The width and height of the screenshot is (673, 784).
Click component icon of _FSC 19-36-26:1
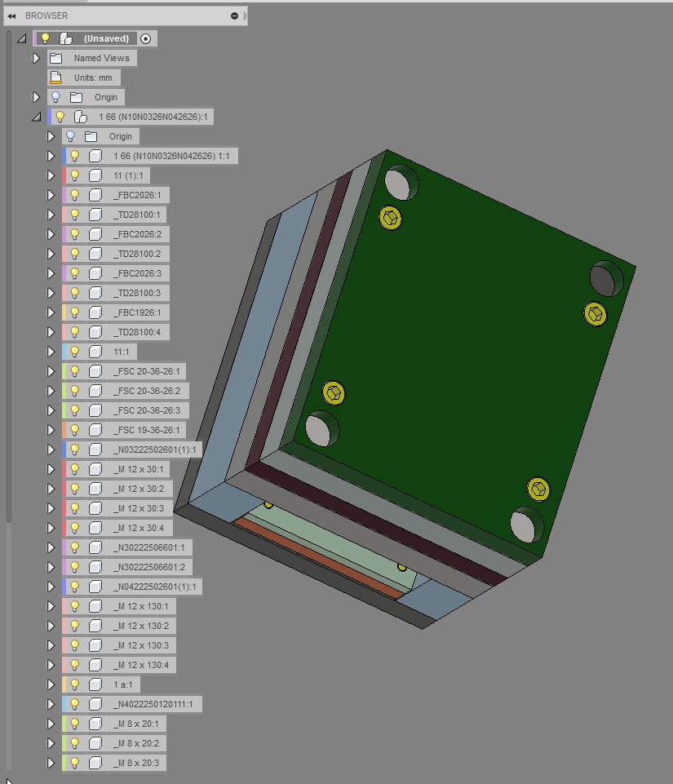point(95,430)
